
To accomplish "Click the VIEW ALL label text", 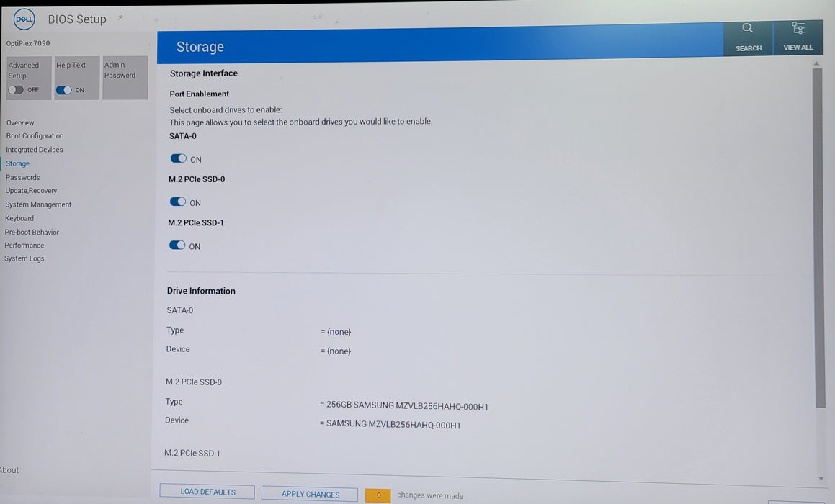I will click(x=798, y=48).
